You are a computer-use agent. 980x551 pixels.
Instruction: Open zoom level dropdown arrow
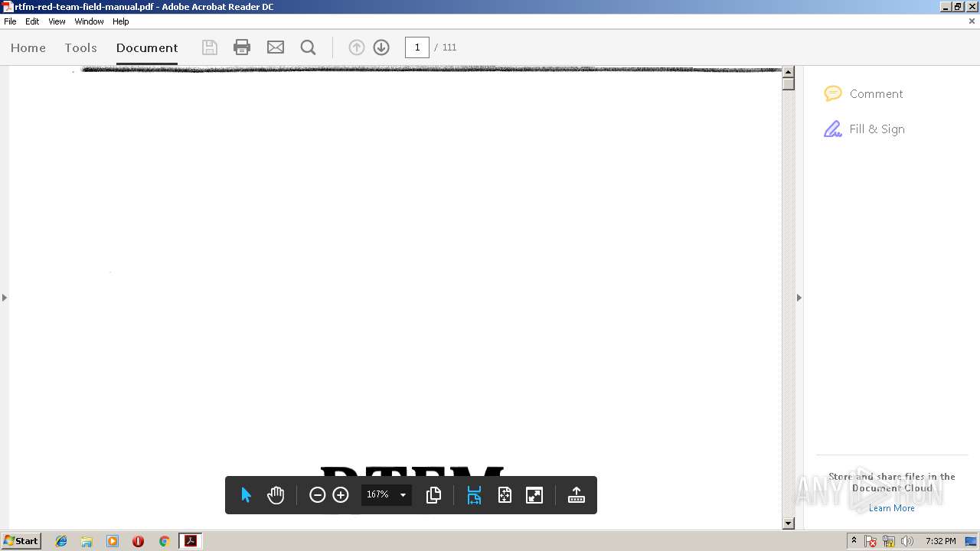click(403, 495)
